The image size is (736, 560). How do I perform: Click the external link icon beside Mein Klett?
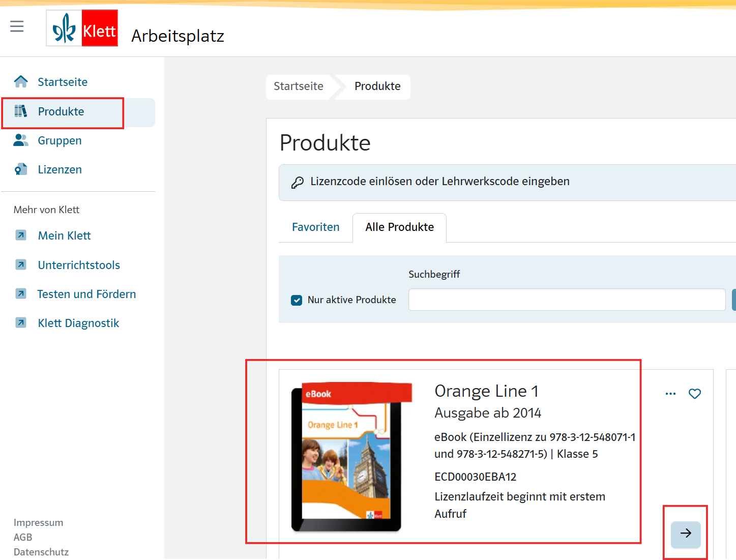coord(21,235)
